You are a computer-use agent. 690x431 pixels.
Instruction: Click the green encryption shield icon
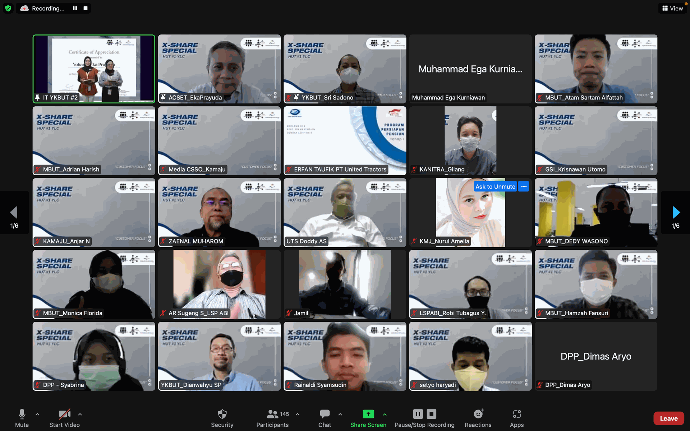9,8
